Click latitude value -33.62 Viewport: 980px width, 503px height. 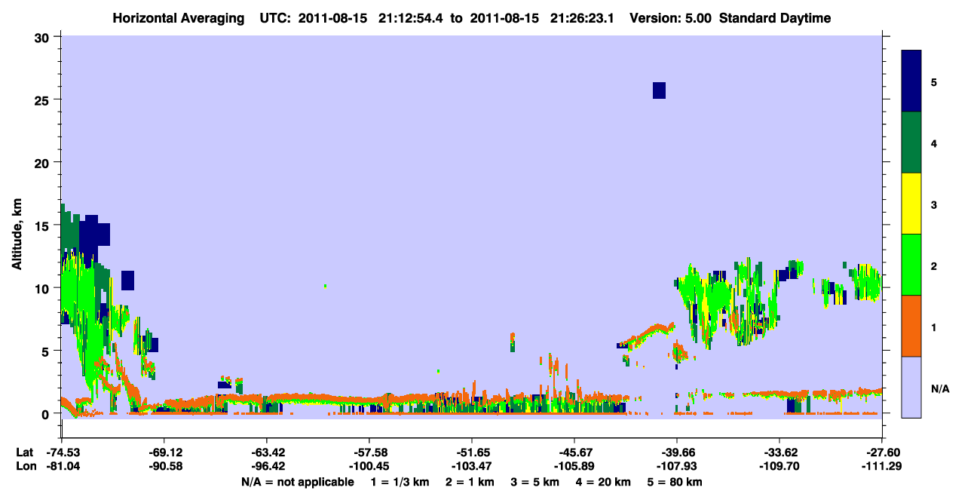(779, 452)
